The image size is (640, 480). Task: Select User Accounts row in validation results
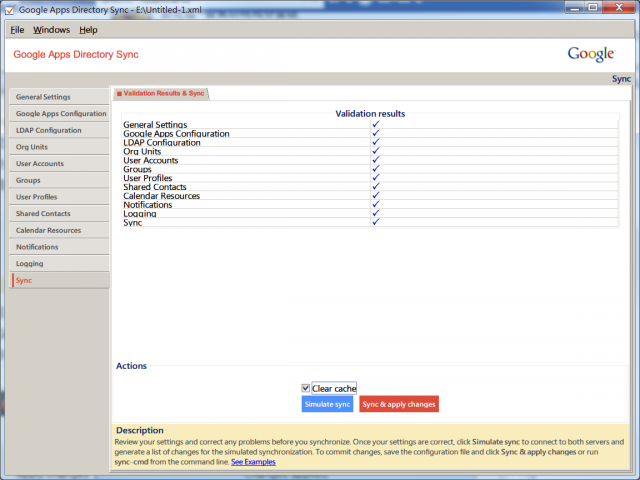tap(370, 160)
